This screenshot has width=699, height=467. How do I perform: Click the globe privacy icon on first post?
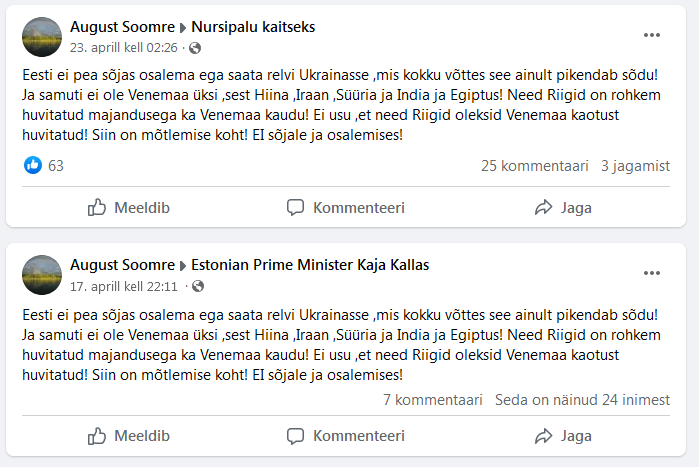tap(194, 48)
